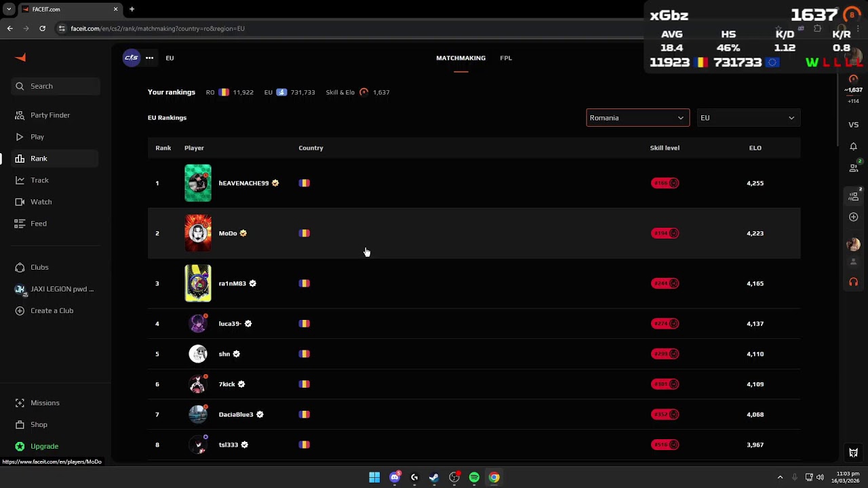Image resolution: width=868 pixels, height=488 pixels.
Task: Click the VS matches icon
Action: pyautogui.click(x=853, y=125)
